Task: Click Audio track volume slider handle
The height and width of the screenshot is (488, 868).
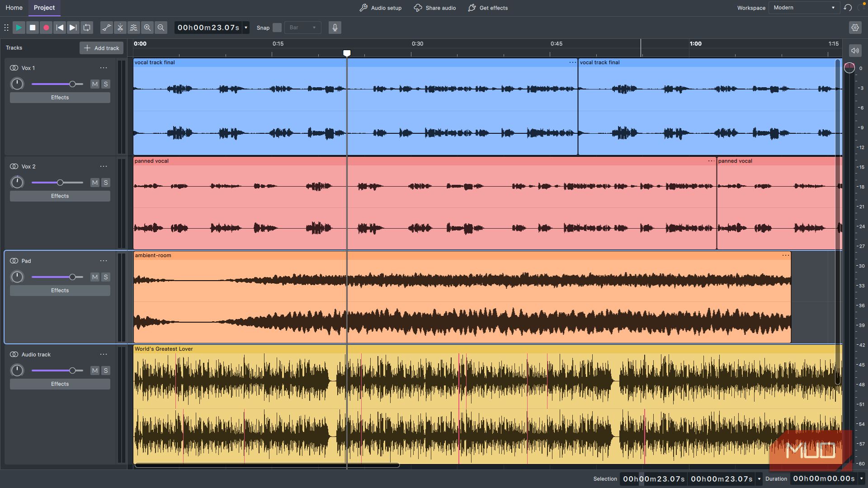Action: [72, 371]
